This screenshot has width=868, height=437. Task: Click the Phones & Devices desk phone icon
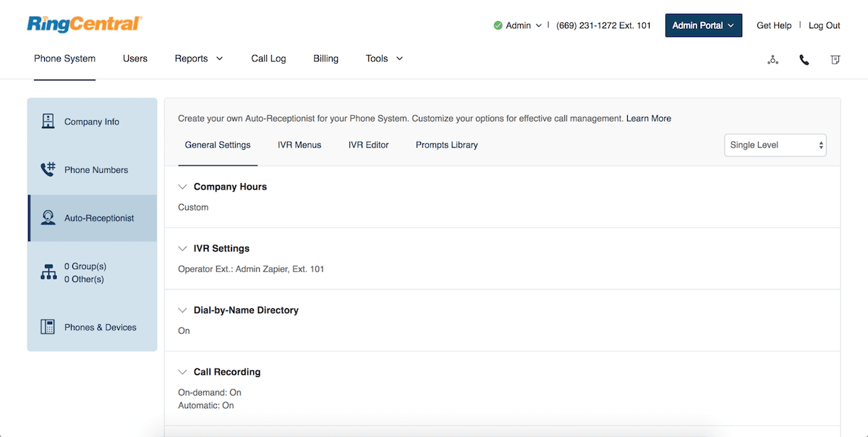tap(48, 327)
